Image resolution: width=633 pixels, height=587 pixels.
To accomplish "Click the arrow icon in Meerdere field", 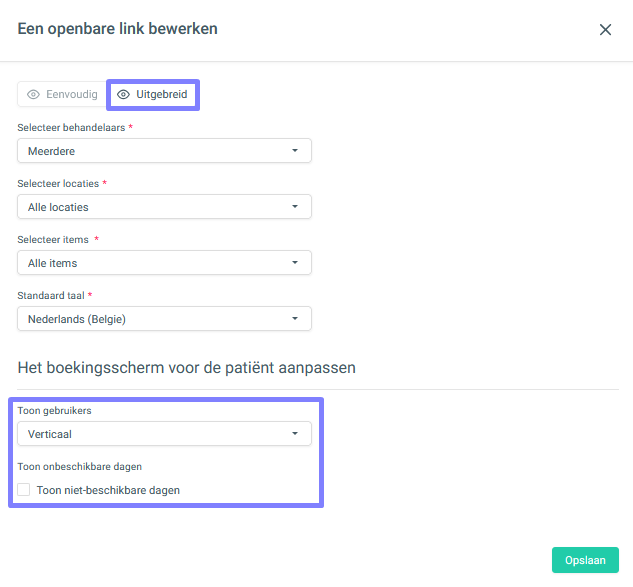I will pos(295,151).
